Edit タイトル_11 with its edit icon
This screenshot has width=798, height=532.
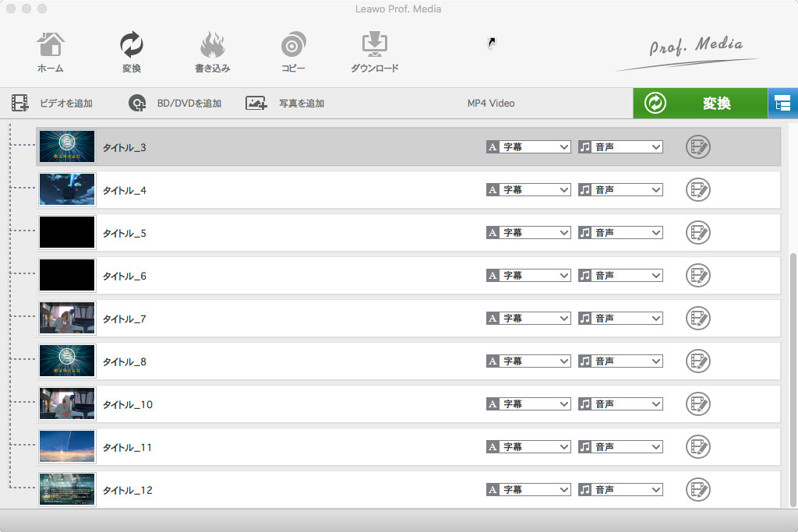click(697, 446)
